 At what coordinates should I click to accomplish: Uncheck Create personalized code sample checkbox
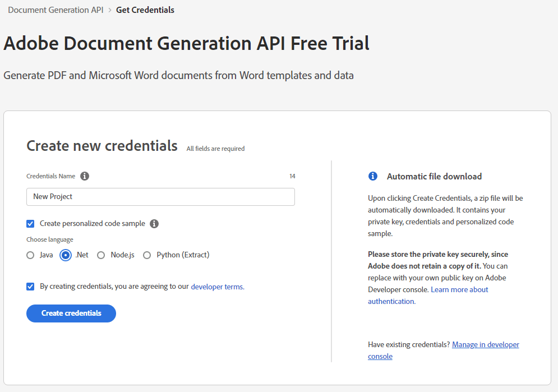30,224
